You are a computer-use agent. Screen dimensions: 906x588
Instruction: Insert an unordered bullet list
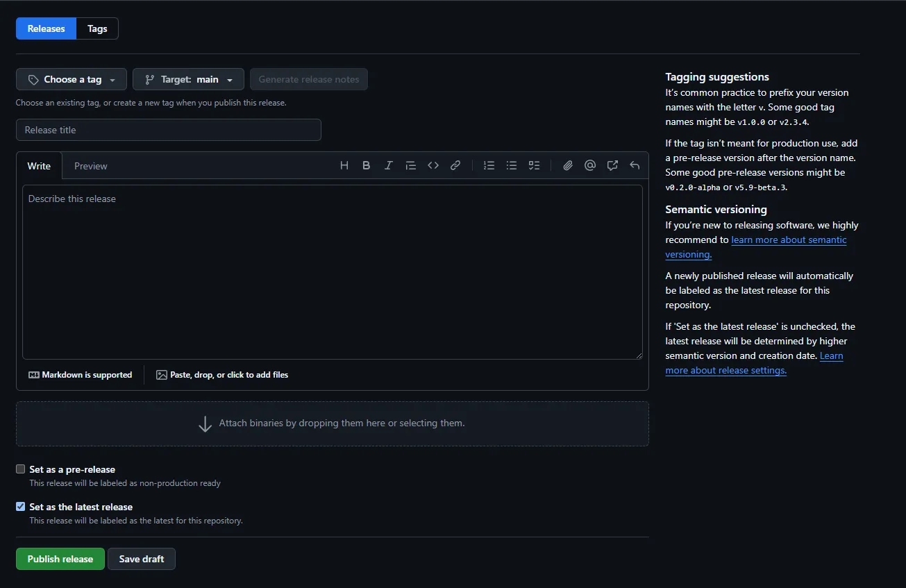[x=512, y=165]
